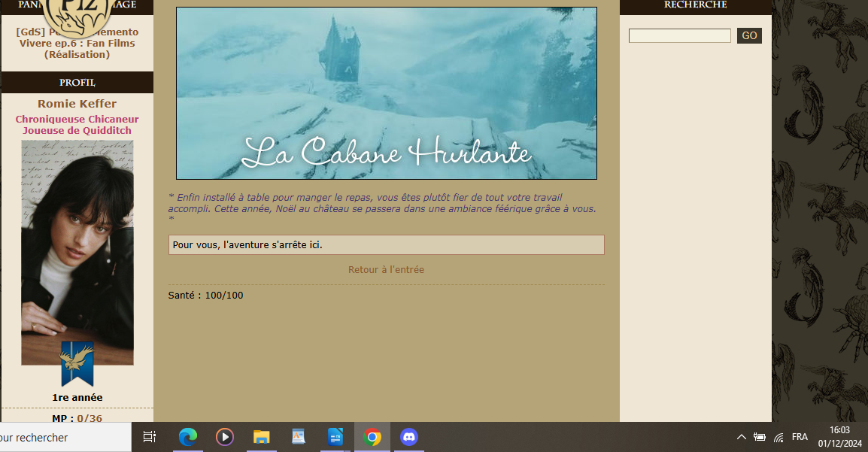This screenshot has width=868, height=452.
Task: Open Romie Keffer profile name link
Action: point(77,104)
